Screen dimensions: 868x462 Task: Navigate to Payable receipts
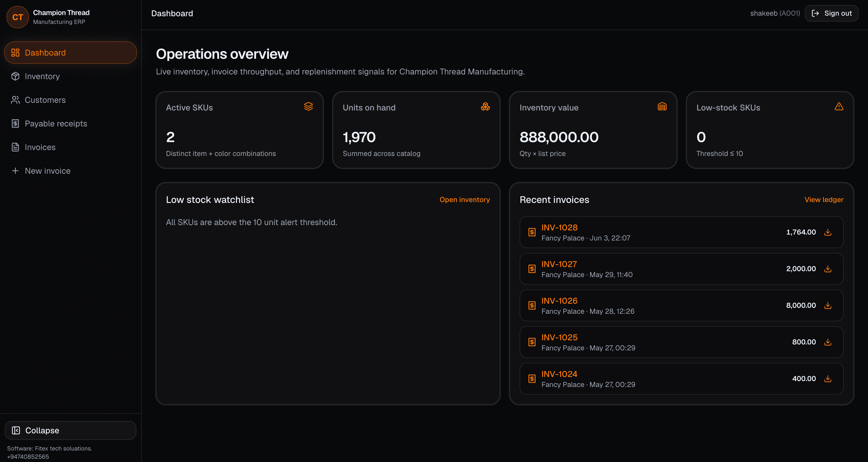click(x=71, y=123)
